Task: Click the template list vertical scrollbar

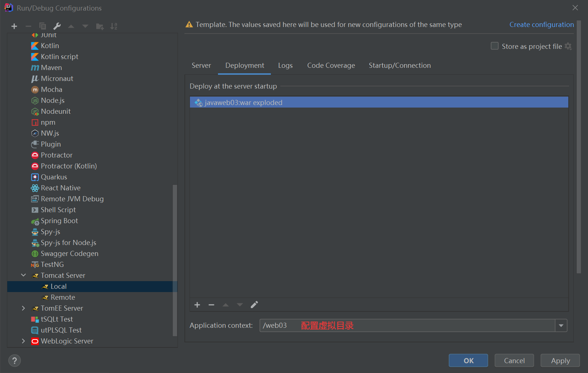Action: (x=175, y=260)
